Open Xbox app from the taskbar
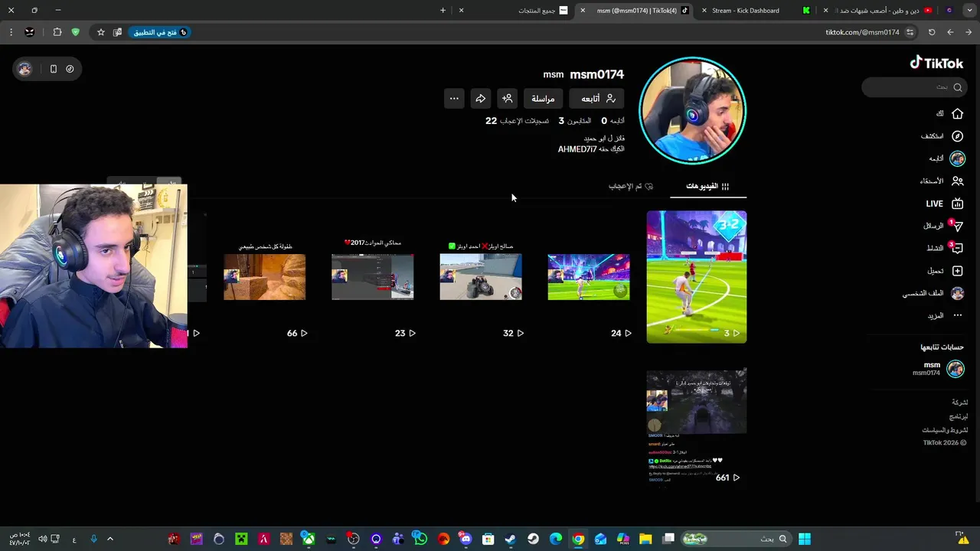The image size is (980, 551). (308, 540)
